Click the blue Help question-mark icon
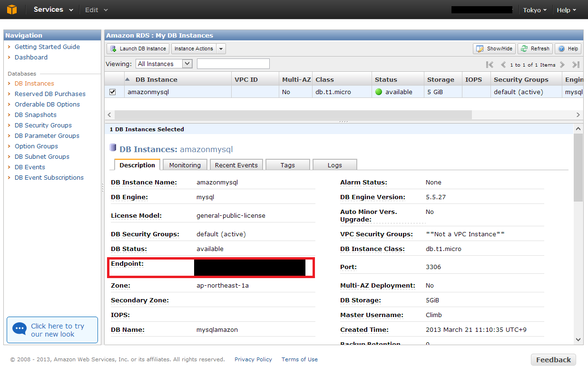Image resolution: width=588 pixels, height=367 pixels. click(x=562, y=48)
